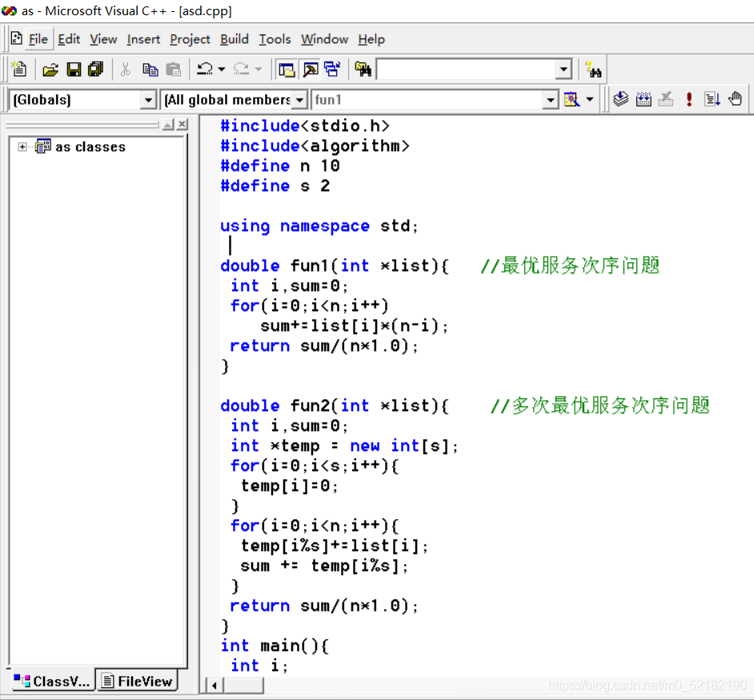Open the Tools menu

275,39
